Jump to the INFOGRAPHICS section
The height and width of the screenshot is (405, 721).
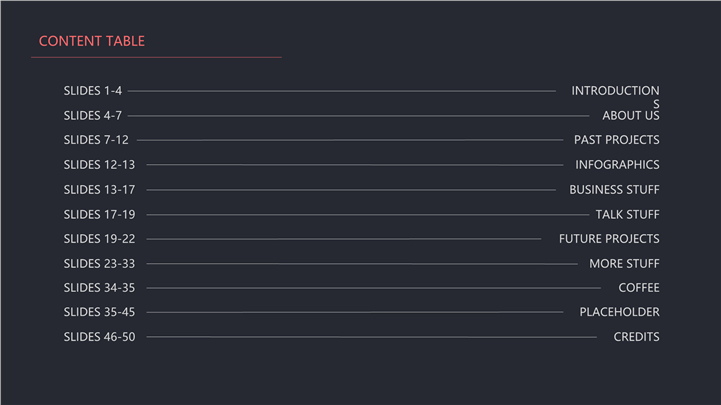pos(617,165)
